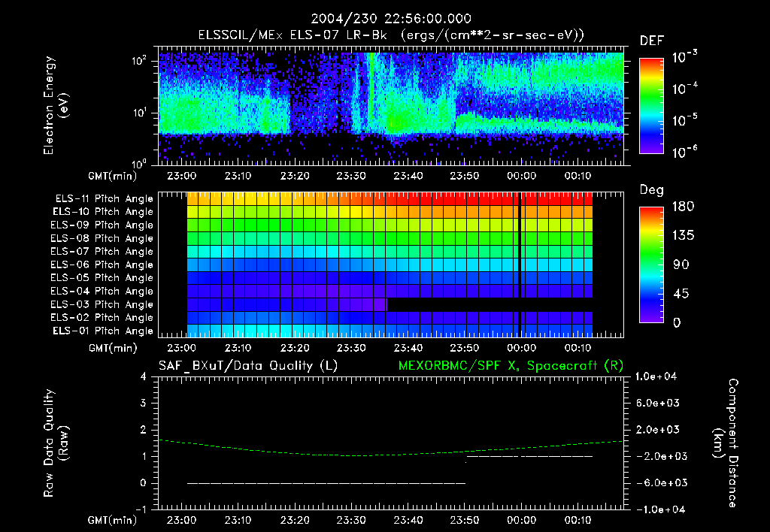Click the 00:00 tick label under the pitch angle panel
Image resolution: width=770 pixels, height=532 pixels.
[522, 348]
